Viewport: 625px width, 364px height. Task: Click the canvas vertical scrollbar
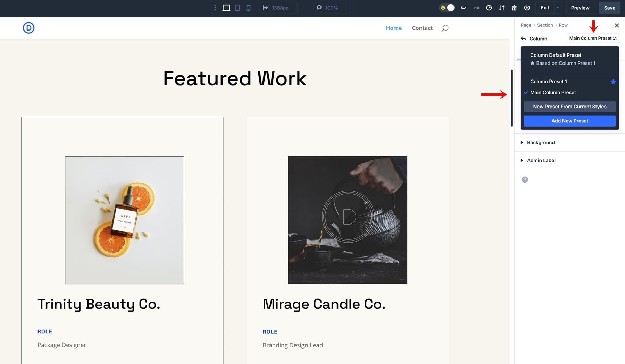click(512, 98)
